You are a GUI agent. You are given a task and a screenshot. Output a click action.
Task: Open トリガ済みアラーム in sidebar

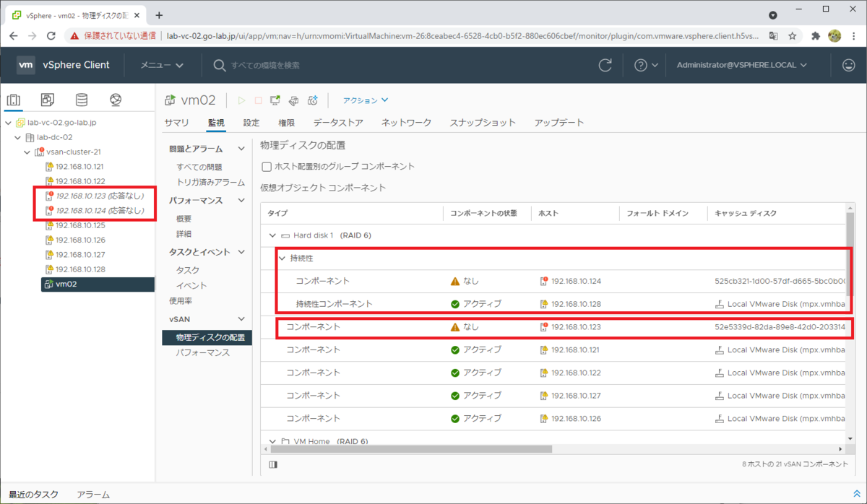click(x=210, y=182)
